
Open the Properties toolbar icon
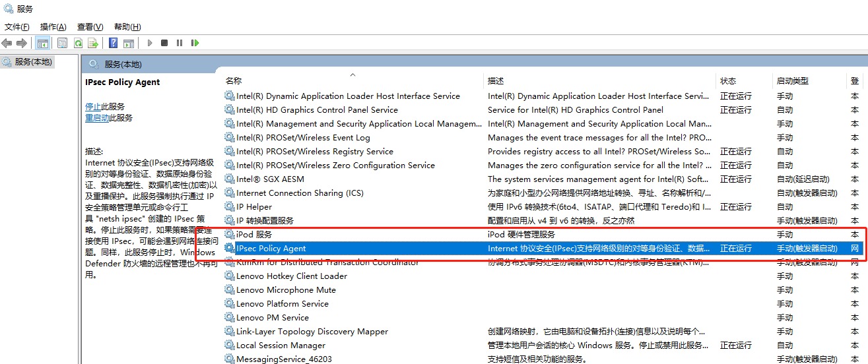62,44
